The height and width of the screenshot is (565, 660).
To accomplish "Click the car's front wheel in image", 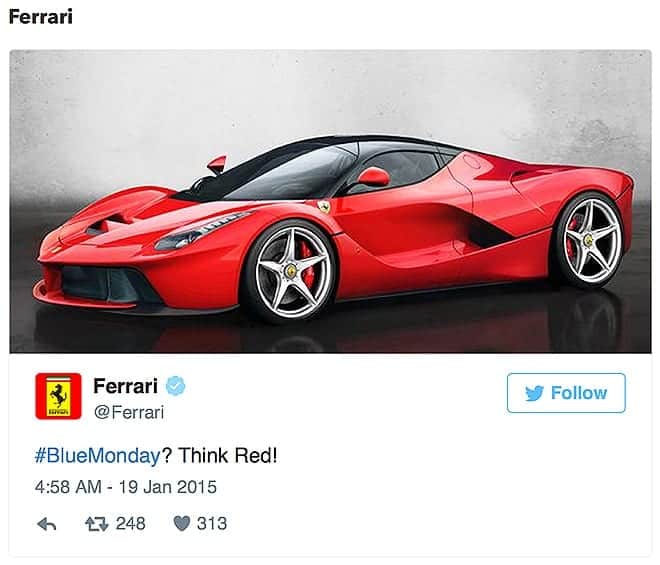I will 291,272.
